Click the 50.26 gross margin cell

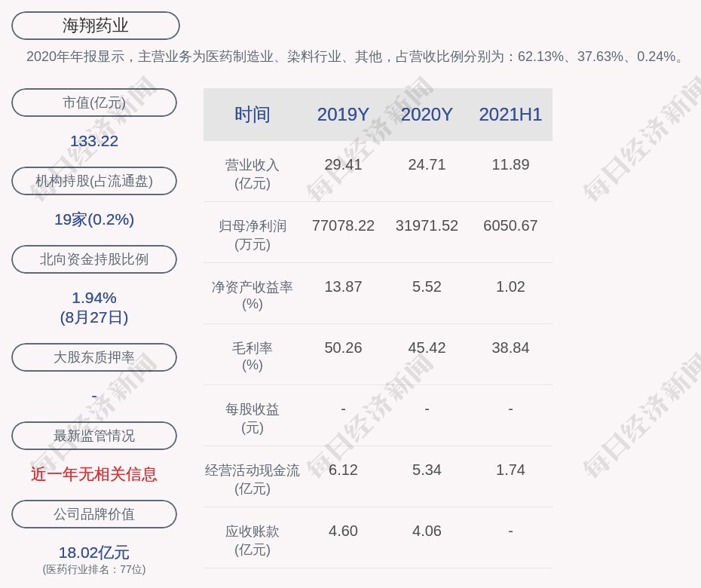343,348
